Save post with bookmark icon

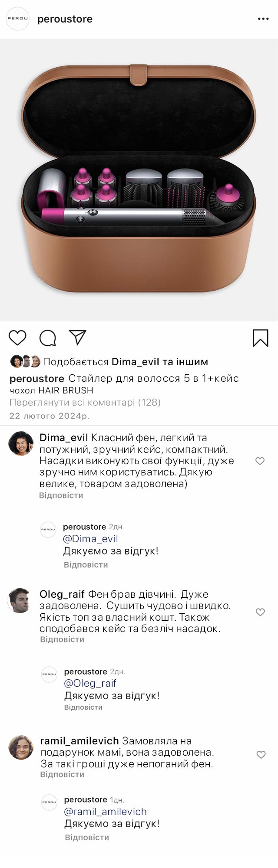[261, 338]
